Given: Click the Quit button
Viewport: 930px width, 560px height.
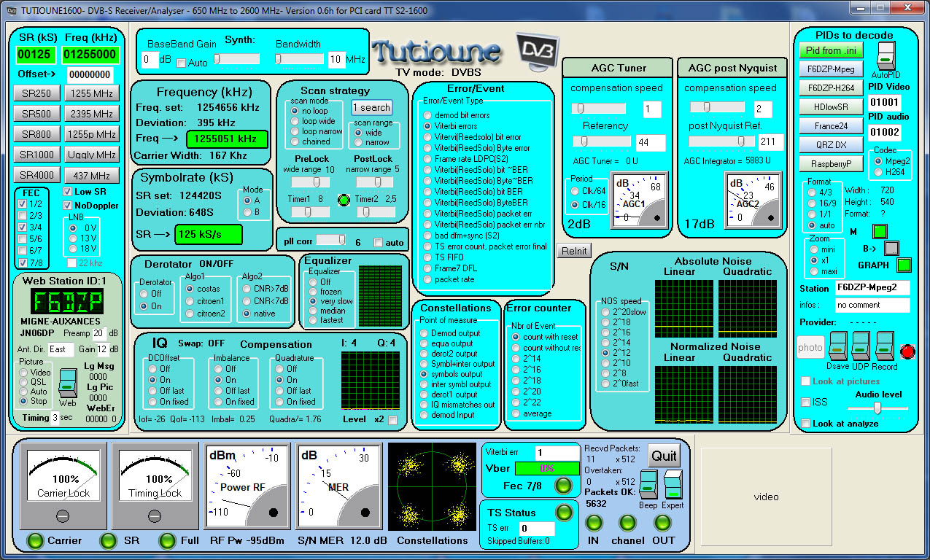Looking at the screenshot, I should 663,455.
